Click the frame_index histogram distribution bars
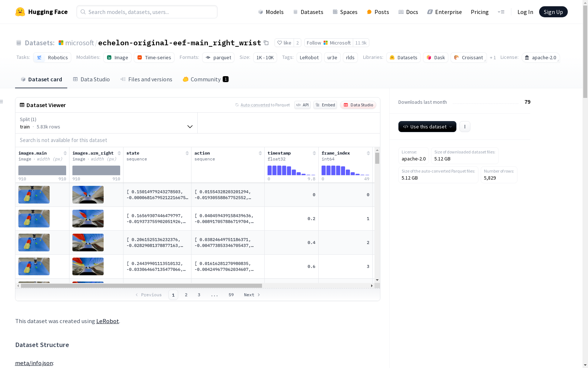This screenshot has height=368, width=588. 345,170
